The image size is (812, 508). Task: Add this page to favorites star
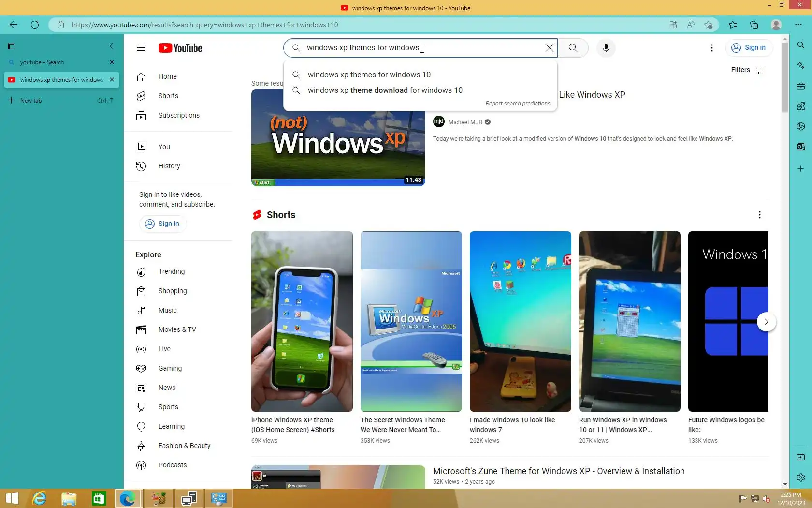pos(708,25)
